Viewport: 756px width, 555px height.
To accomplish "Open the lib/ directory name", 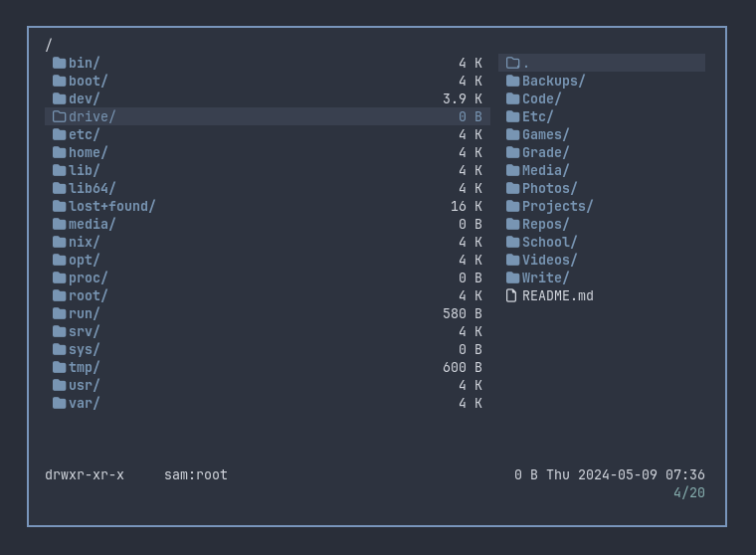I will 84,170.
